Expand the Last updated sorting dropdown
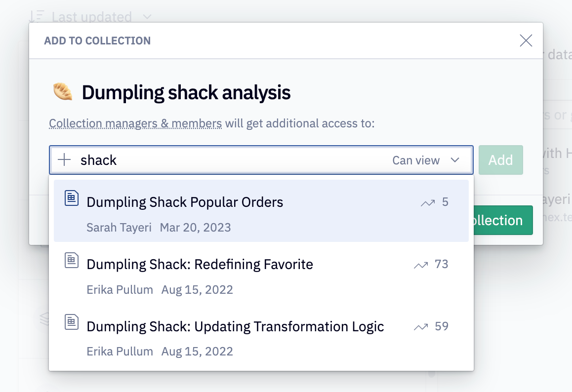This screenshot has width=572, height=392. [147, 16]
